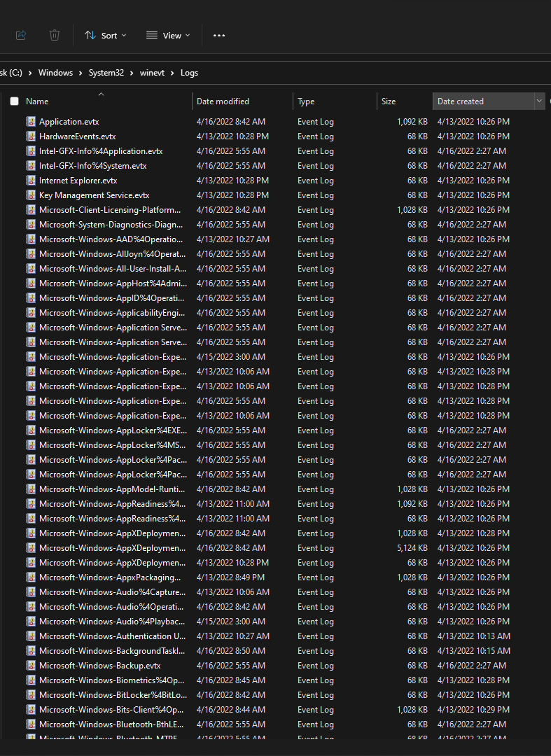
Task: Go to winevt in the breadcrumb
Action: pyautogui.click(x=152, y=73)
